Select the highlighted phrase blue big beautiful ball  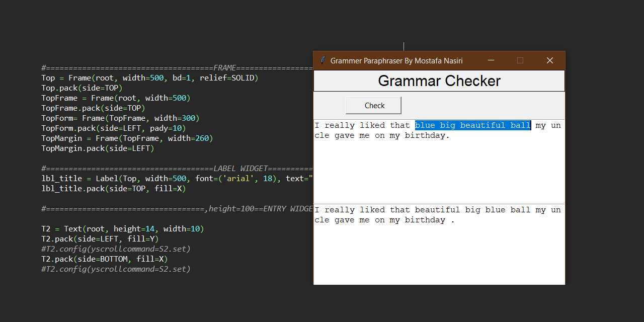pyautogui.click(x=472, y=125)
